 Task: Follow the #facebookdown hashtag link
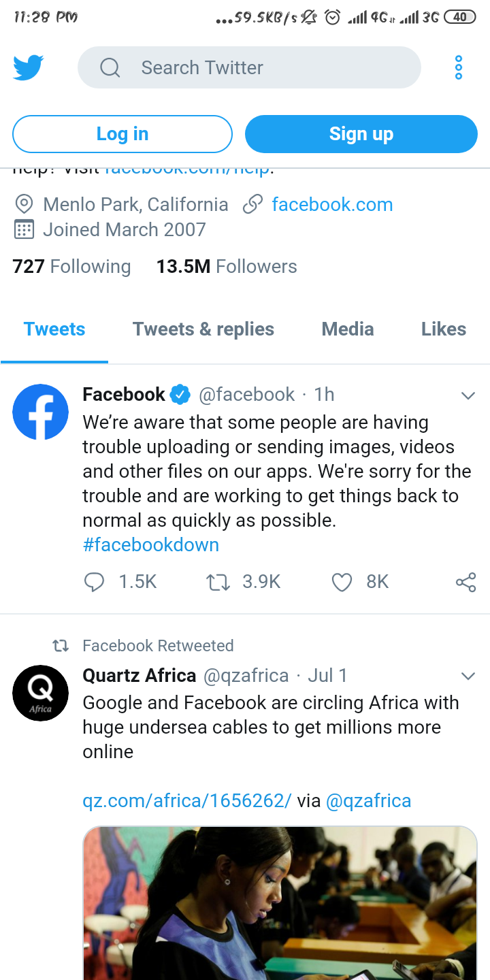point(151,545)
